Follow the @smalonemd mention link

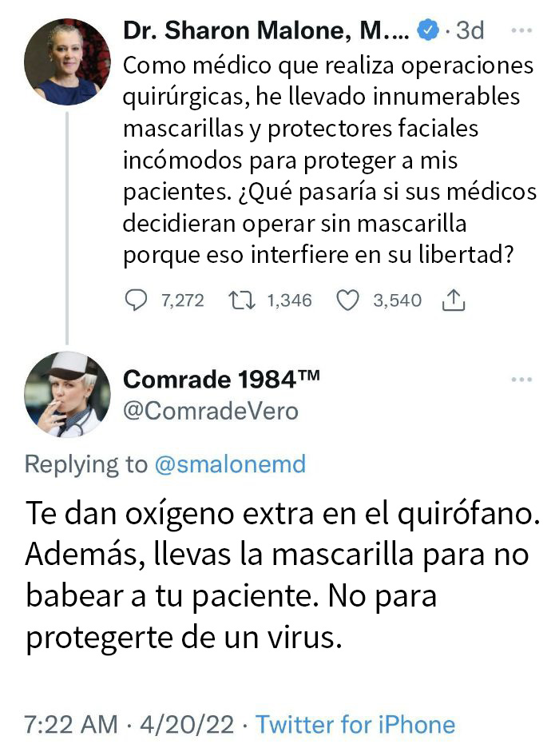pyautogui.click(x=229, y=464)
